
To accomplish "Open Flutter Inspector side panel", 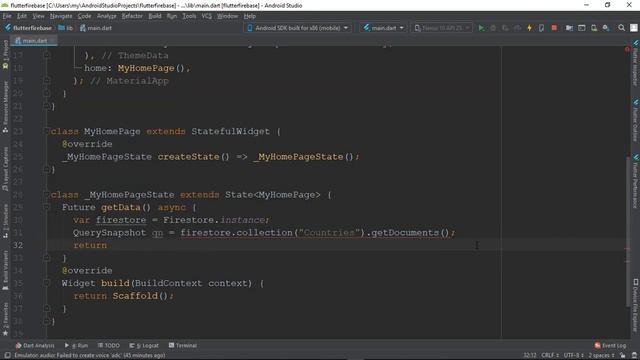I will pos(636,63).
